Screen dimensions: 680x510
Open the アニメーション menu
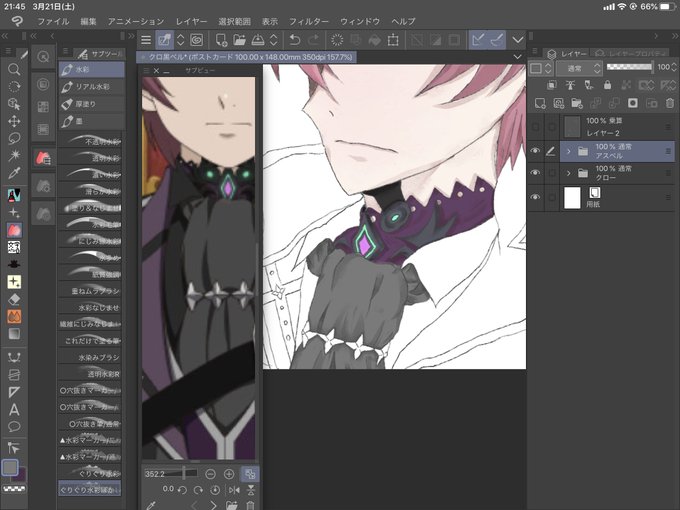[136, 21]
